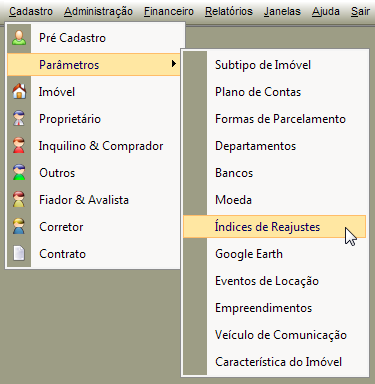The width and height of the screenshot is (375, 384).
Task: Select the Parâmetros menu entry
Action: tap(93, 64)
